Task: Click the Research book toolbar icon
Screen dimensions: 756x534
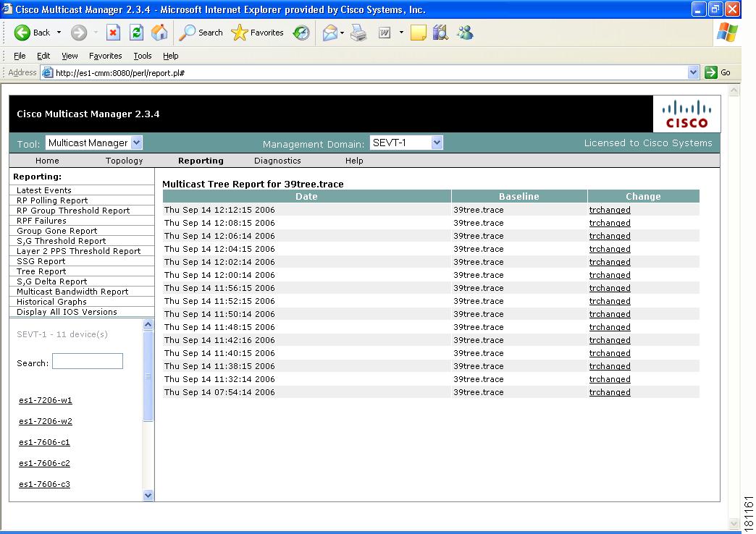Action: pyautogui.click(x=441, y=33)
